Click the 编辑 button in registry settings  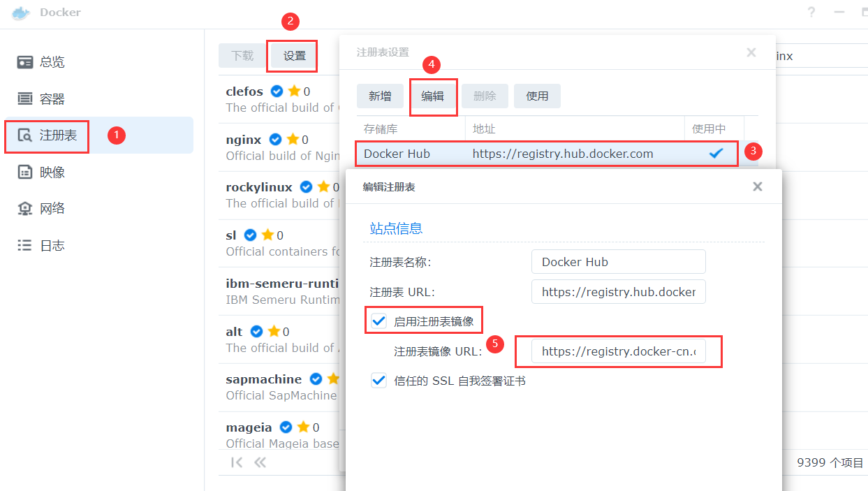pos(432,96)
